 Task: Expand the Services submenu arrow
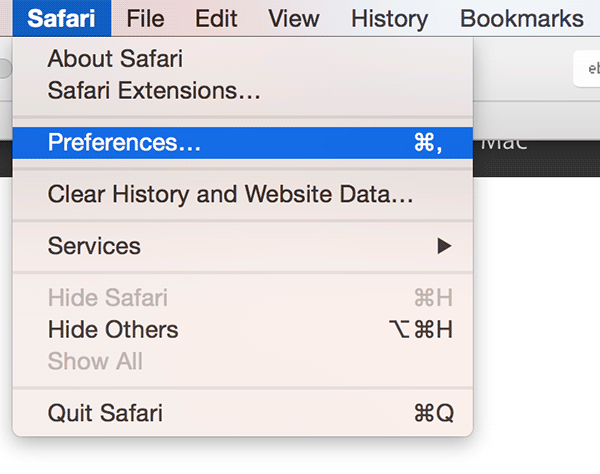[x=445, y=246]
